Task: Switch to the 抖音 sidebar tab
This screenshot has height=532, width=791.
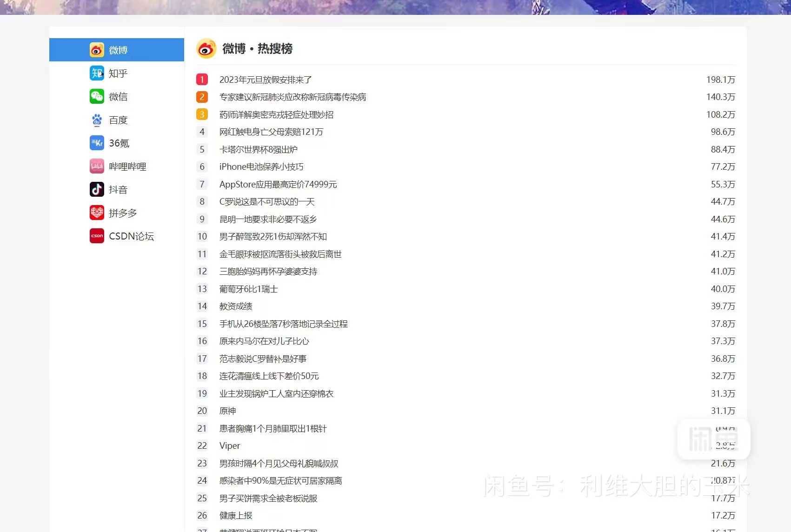Action: [x=117, y=189]
